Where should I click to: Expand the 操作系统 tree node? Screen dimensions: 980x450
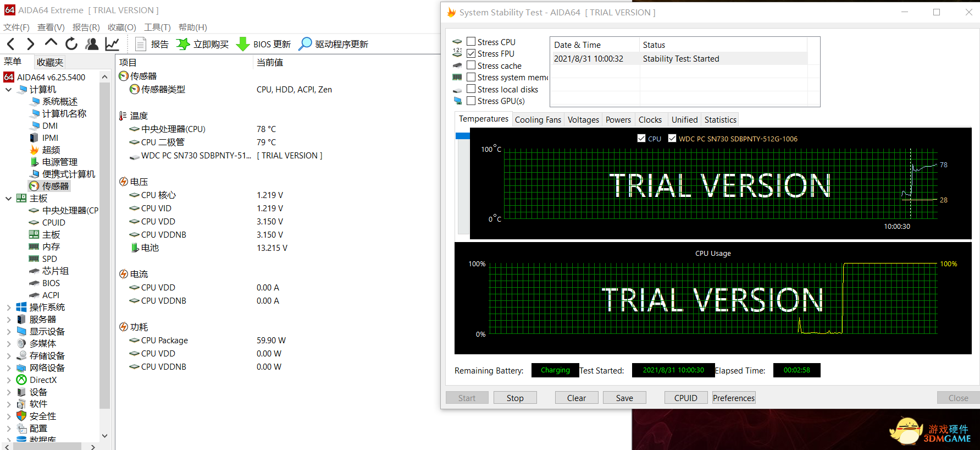(8, 308)
